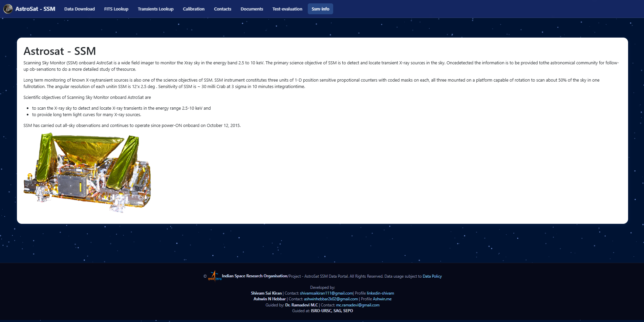
Task: Click bullet 'to scan the X-ray sky'
Action: point(121,108)
